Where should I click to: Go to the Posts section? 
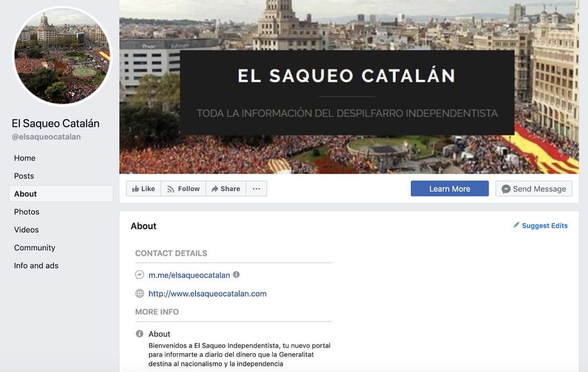coord(24,176)
